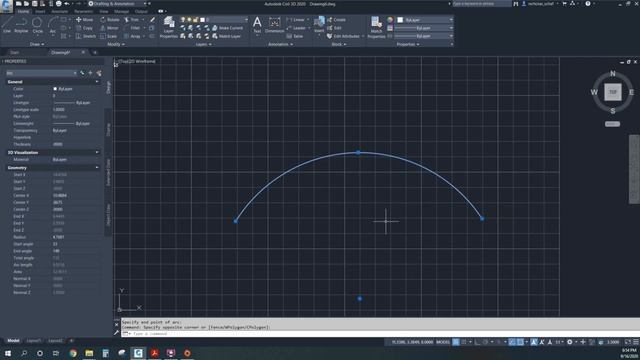Click the Make Current layer tool

(227, 28)
